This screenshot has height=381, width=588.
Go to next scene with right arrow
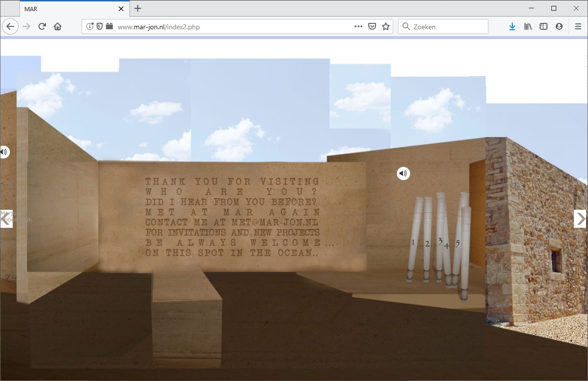(580, 219)
